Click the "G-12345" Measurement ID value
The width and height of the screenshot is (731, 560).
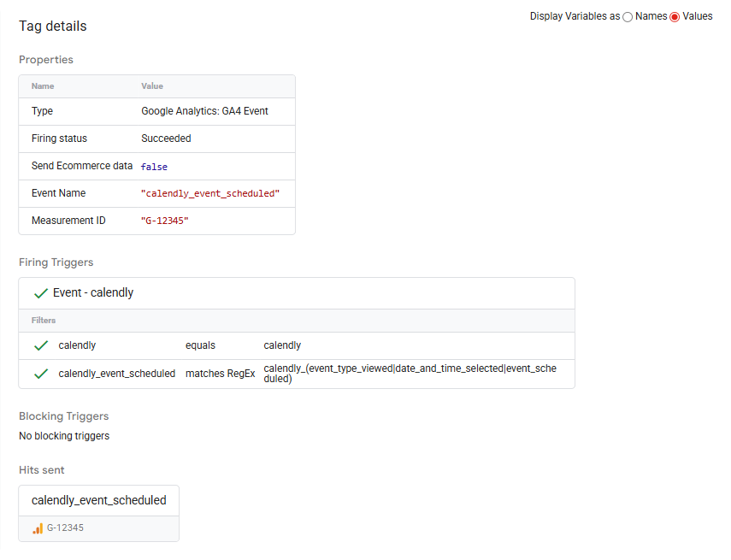tap(164, 221)
